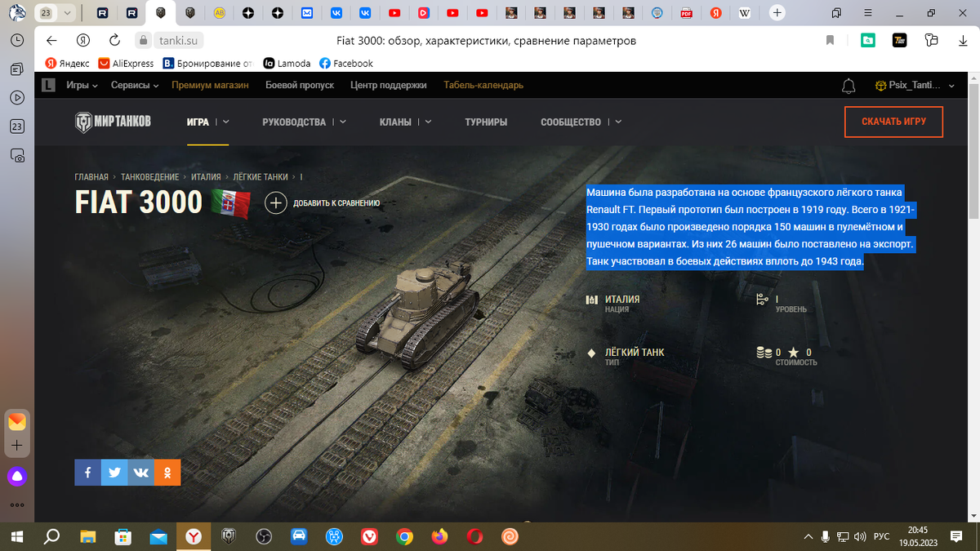
Task: Open OBS Studio from the taskbar
Action: tap(264, 536)
